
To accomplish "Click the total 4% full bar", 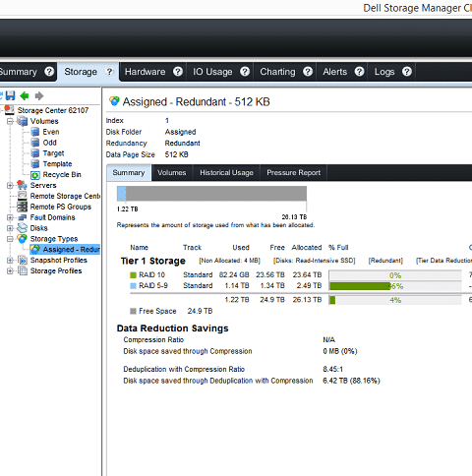I will (x=395, y=300).
